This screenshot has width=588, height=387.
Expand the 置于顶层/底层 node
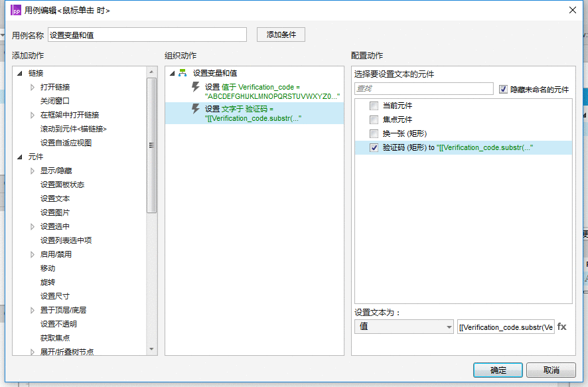(33, 310)
